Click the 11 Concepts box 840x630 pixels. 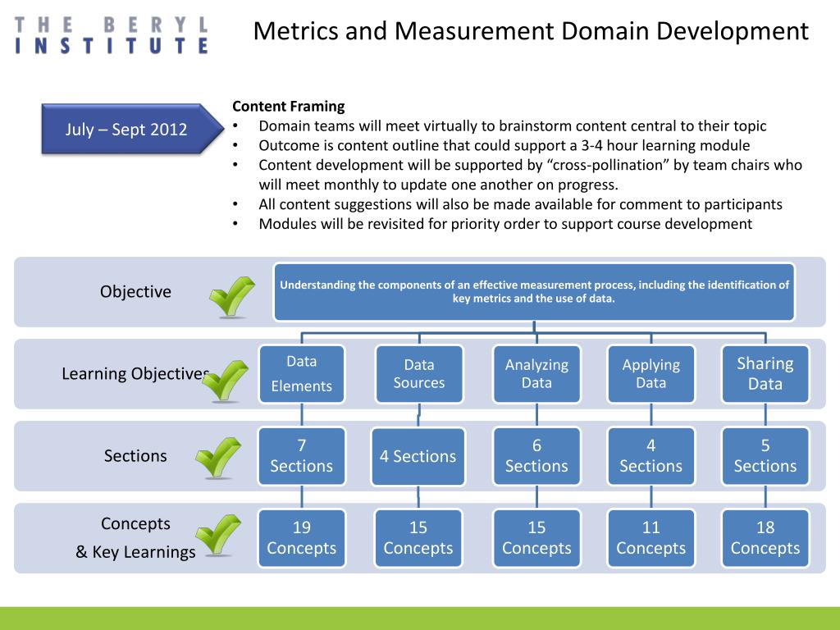point(651,538)
